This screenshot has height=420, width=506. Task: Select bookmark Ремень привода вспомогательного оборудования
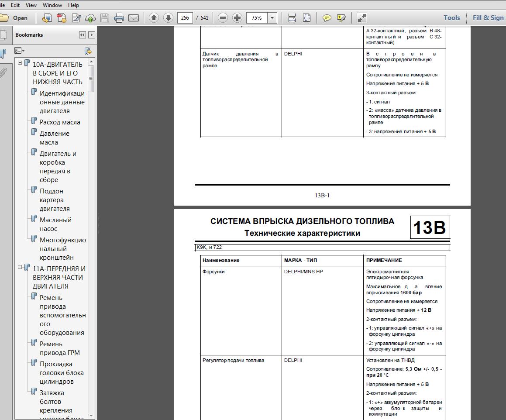tap(62, 315)
